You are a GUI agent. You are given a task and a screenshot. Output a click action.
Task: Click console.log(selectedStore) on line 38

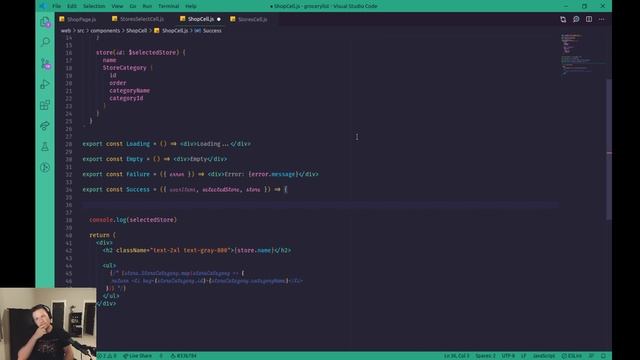133,220
